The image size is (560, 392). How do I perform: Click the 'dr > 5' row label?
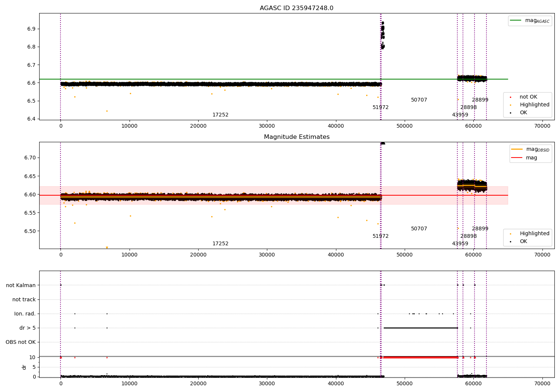pos(28,328)
